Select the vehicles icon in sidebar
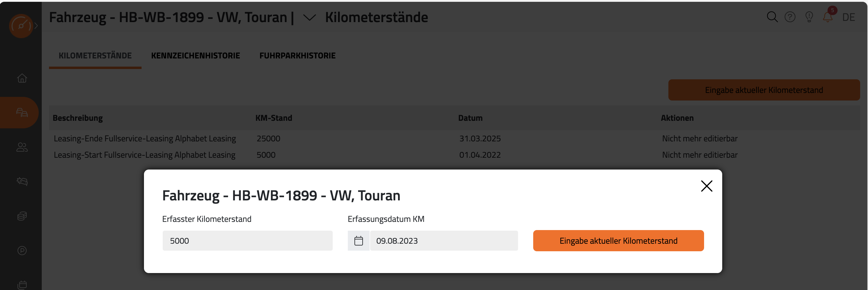This screenshot has width=868, height=290. point(22,113)
